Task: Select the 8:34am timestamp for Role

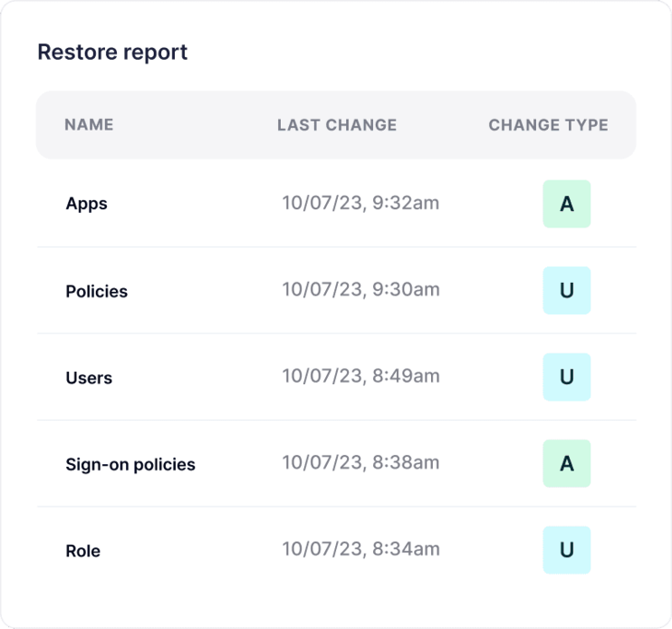Action: (360, 549)
